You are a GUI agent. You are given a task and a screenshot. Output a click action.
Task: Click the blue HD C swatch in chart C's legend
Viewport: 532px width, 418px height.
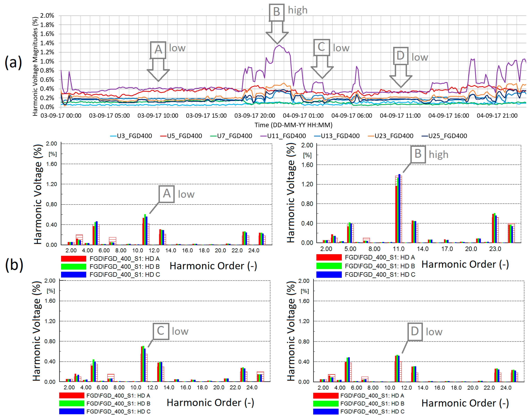coord(71,411)
